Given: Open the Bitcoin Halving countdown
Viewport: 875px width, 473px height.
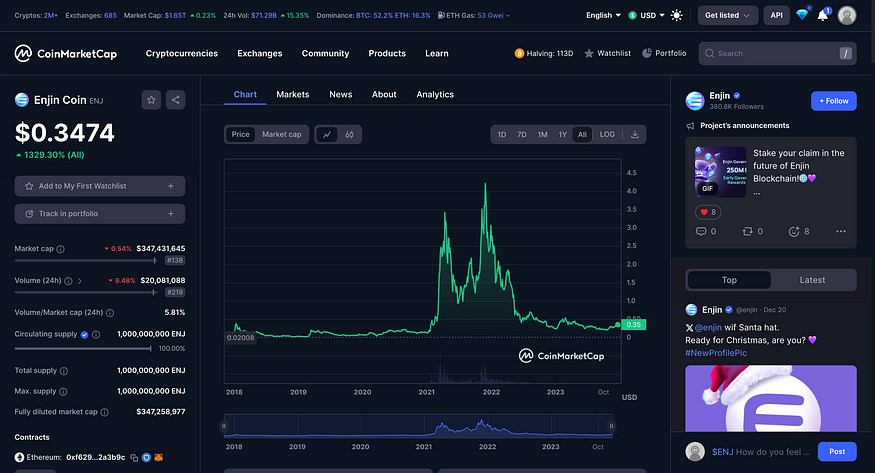Looking at the screenshot, I should [544, 54].
